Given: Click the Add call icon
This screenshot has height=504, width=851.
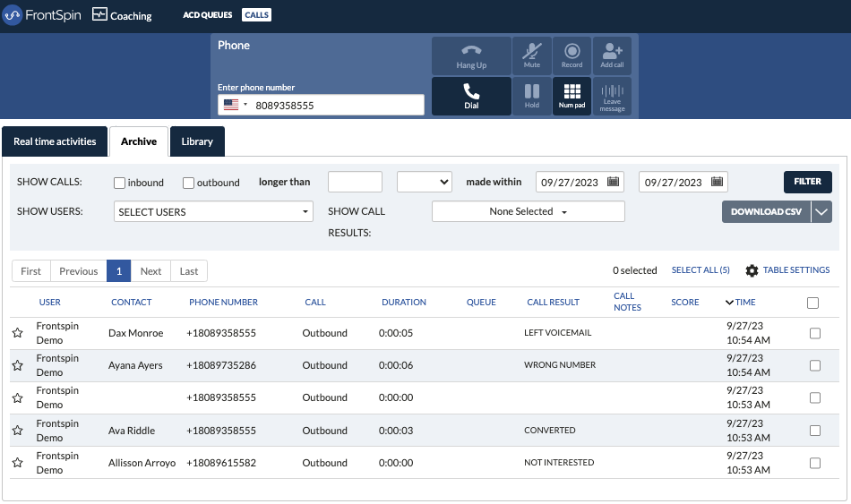Looking at the screenshot, I should 612,51.
